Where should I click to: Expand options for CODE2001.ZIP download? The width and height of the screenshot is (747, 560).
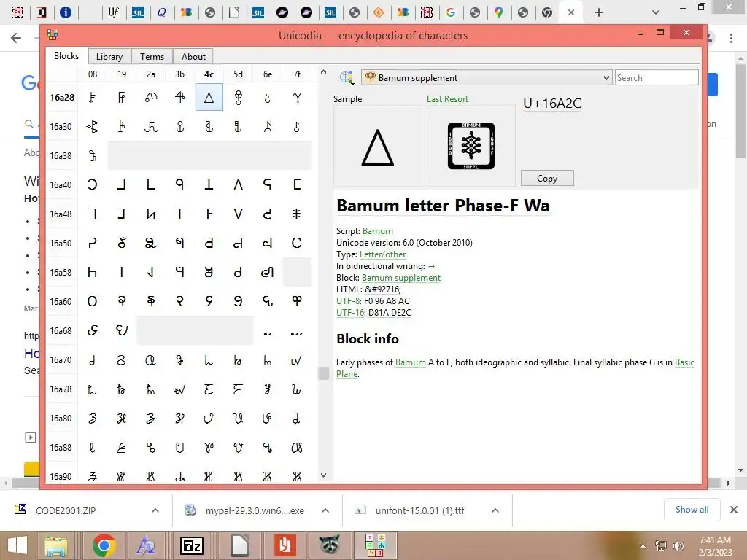(x=155, y=510)
